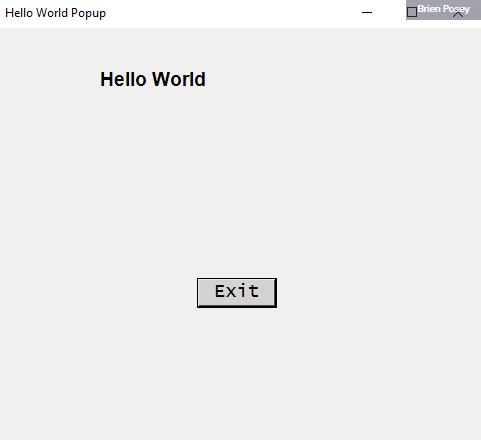Click the Exit button
Screen dimensions: 481x440
point(237,293)
